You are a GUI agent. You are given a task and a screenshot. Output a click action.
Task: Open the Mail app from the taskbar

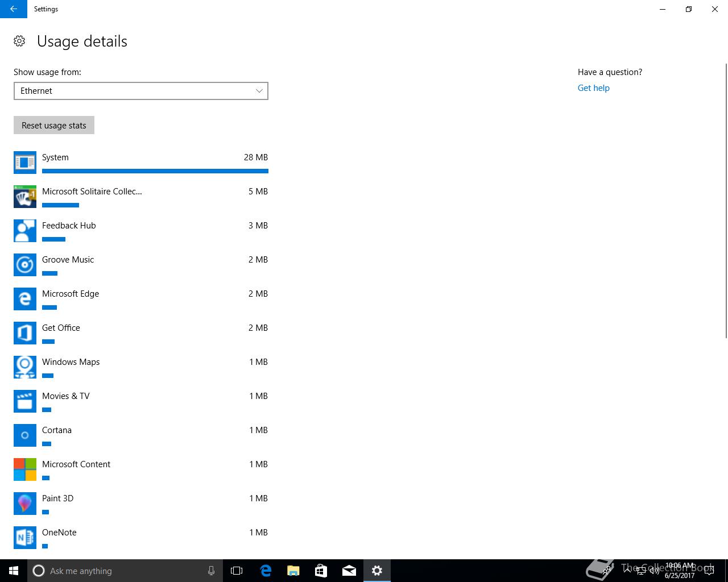(x=349, y=571)
